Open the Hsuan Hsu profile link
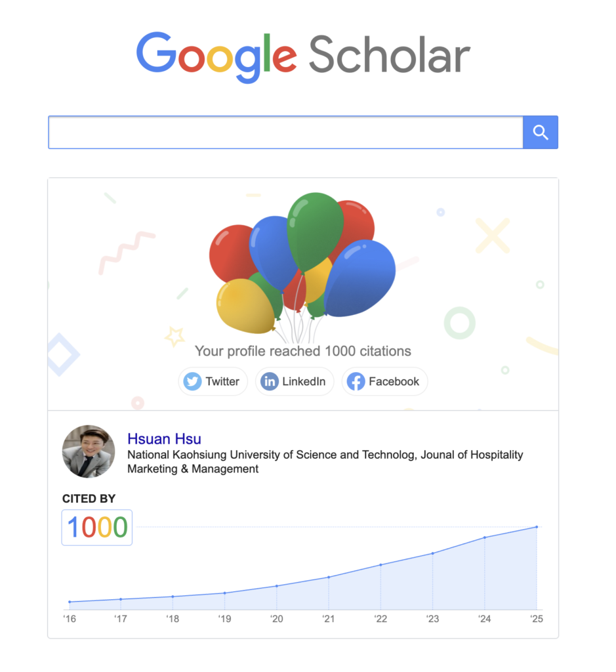The height and width of the screenshot is (672, 616). click(x=164, y=439)
